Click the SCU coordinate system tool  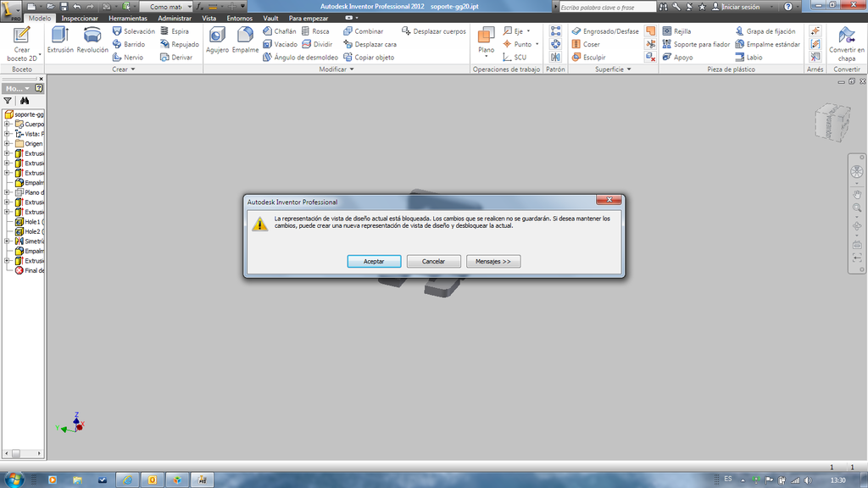[x=515, y=57]
